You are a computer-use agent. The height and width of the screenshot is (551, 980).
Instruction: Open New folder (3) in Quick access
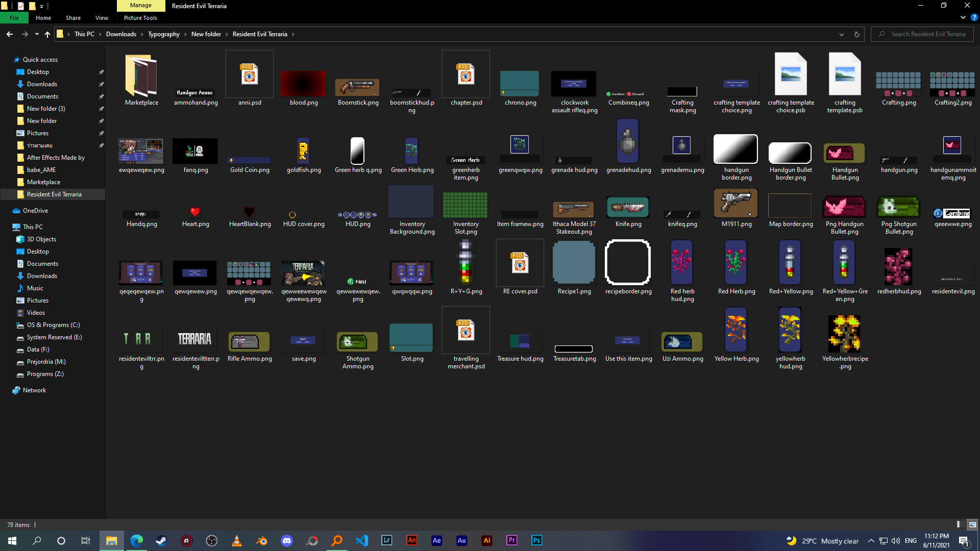46,109
